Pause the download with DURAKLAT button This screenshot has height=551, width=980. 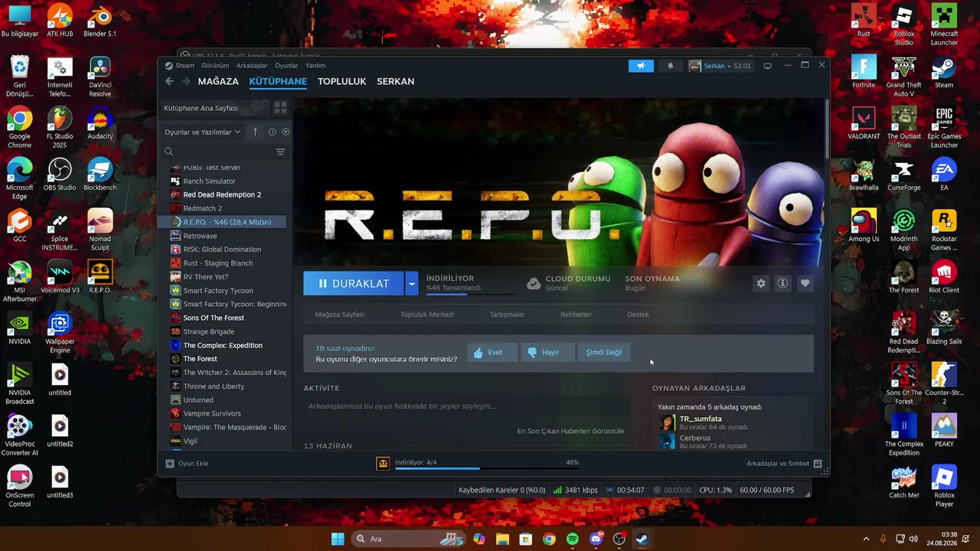pos(354,283)
